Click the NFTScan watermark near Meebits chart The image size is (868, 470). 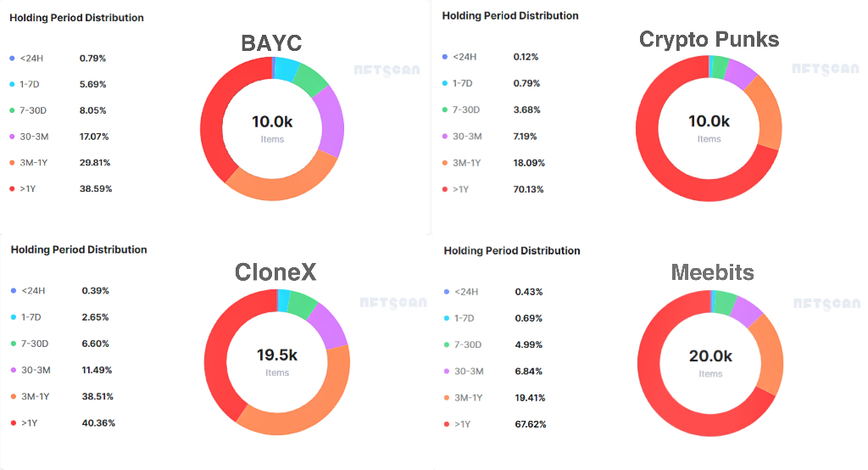pos(826,304)
